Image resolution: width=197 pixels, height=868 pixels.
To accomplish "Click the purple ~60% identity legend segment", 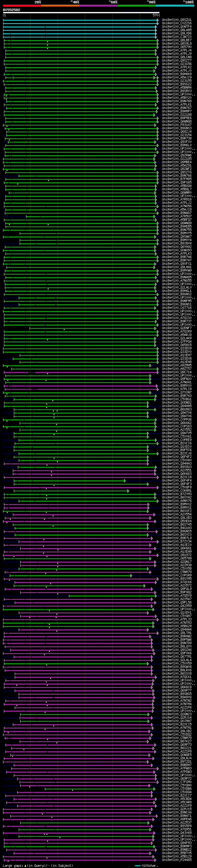I will click(99, 6).
